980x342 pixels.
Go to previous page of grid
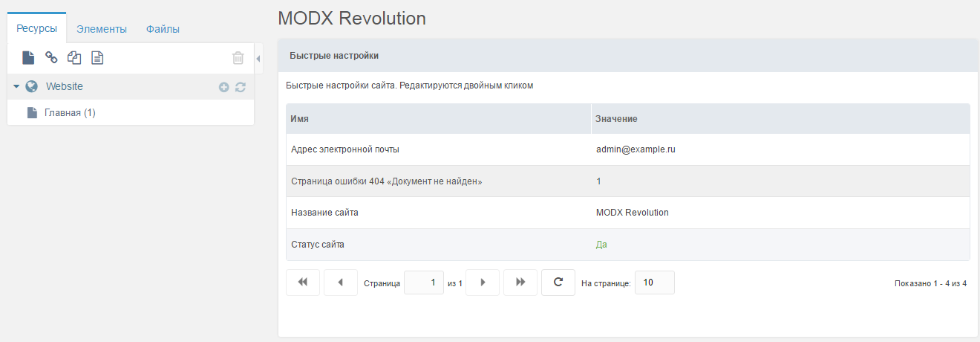coord(341,283)
